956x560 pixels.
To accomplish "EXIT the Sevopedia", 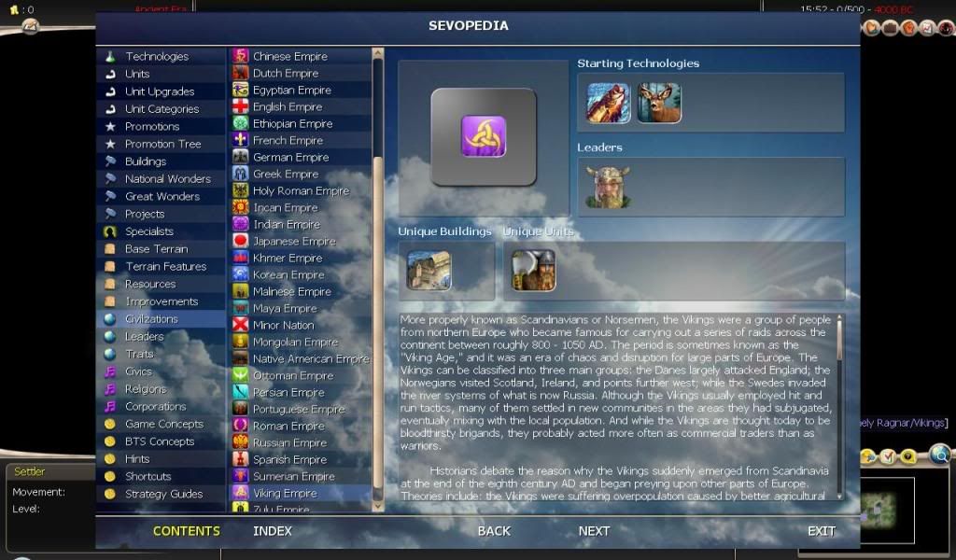I will click(822, 531).
